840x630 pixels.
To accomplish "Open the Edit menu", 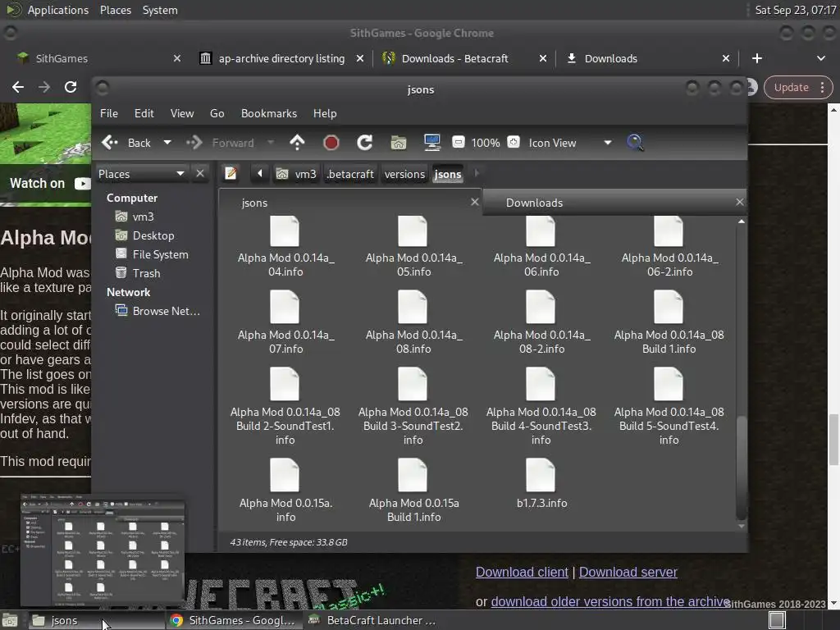I will 144,113.
